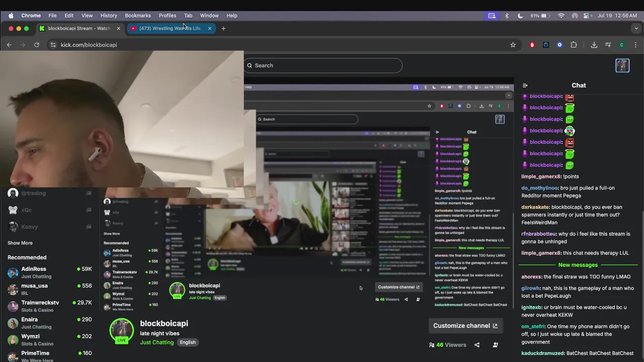Image resolution: width=644 pixels, height=362 pixels.
Task: Click the Wi-Fi status icon
Action: point(561,16)
